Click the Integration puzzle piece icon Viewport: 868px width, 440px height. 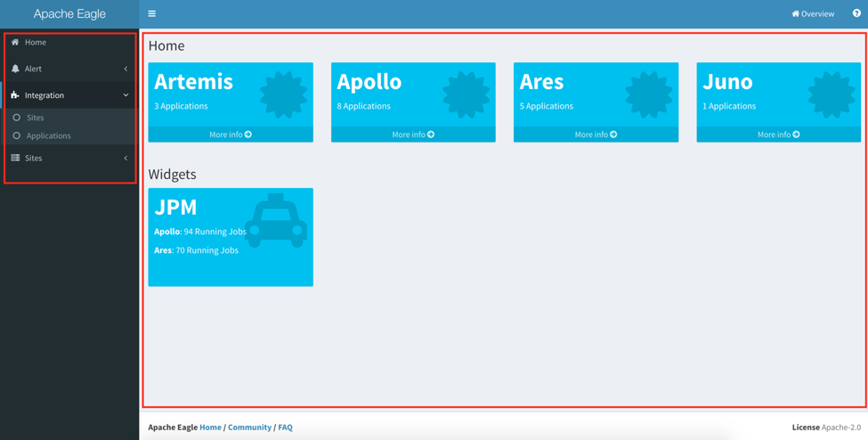click(15, 95)
